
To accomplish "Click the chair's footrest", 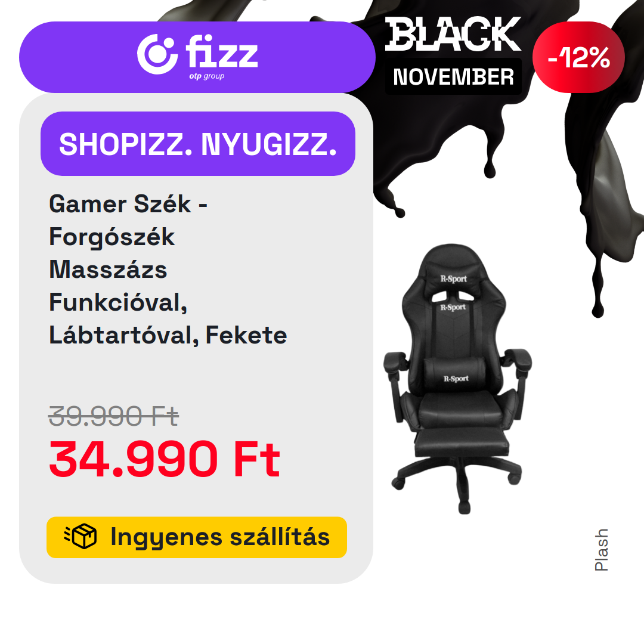I will pos(461,442).
